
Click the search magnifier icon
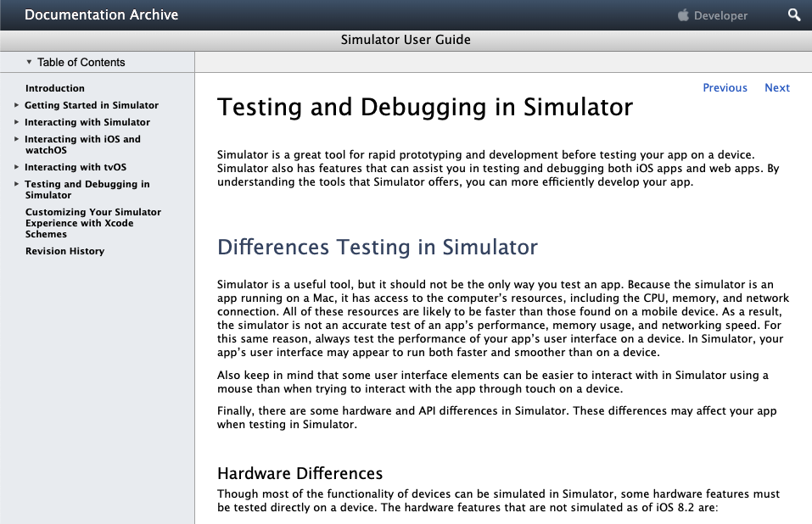(794, 15)
